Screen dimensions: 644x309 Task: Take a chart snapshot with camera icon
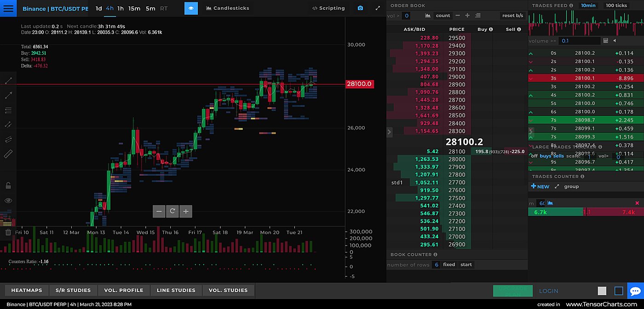point(360,8)
